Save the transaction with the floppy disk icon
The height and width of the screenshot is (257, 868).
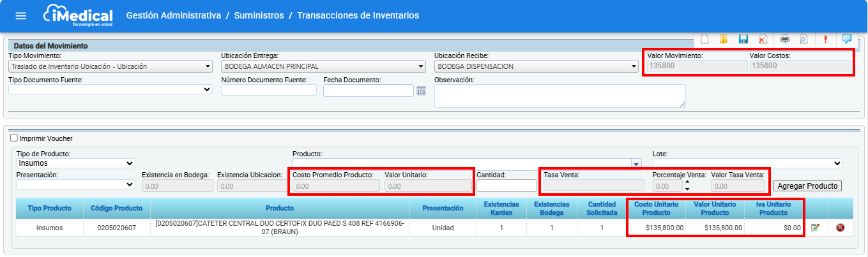point(743,40)
